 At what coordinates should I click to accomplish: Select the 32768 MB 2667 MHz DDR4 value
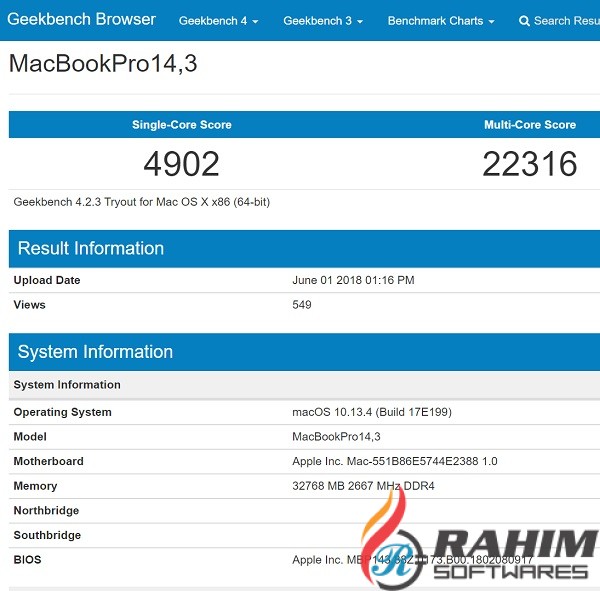[x=364, y=486]
